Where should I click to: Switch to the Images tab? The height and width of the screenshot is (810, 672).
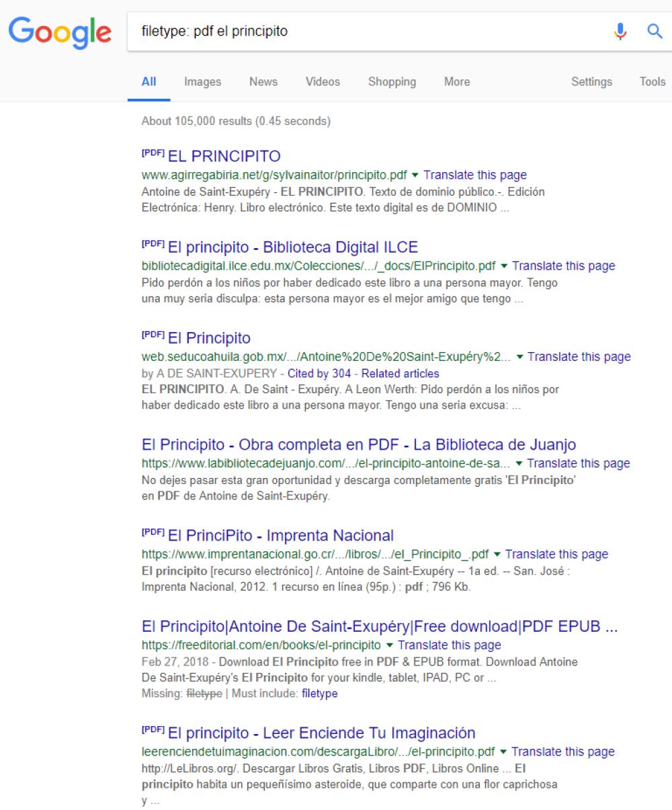click(x=202, y=81)
